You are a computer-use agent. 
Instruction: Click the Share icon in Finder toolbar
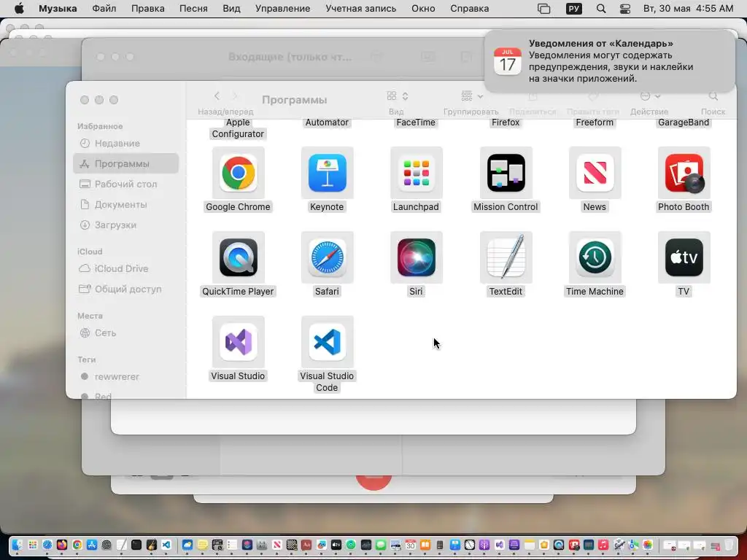tap(533, 96)
